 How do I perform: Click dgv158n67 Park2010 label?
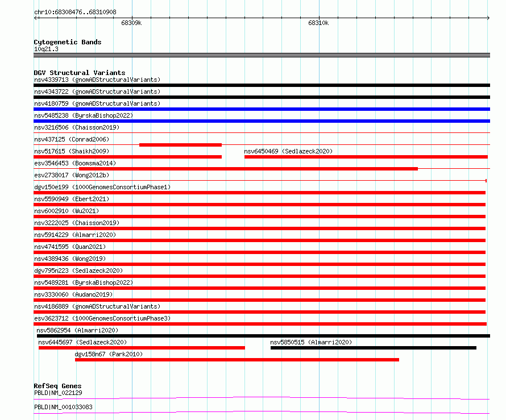click(109, 354)
